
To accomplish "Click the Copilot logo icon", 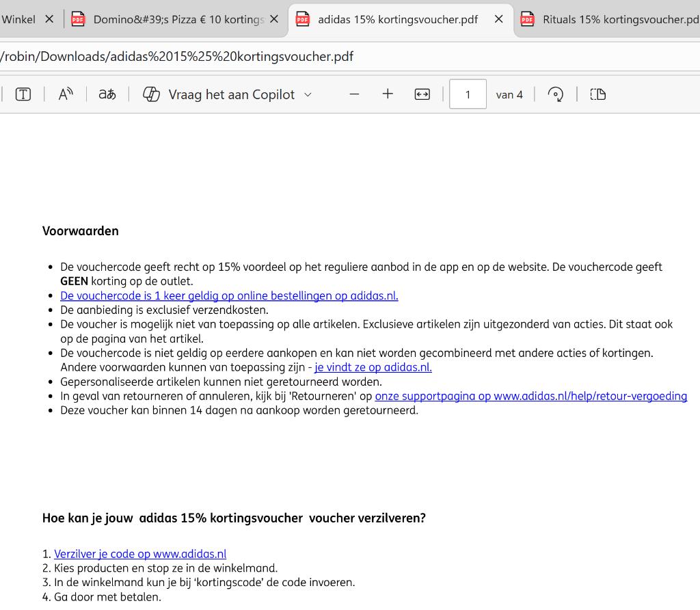I will coord(151,94).
